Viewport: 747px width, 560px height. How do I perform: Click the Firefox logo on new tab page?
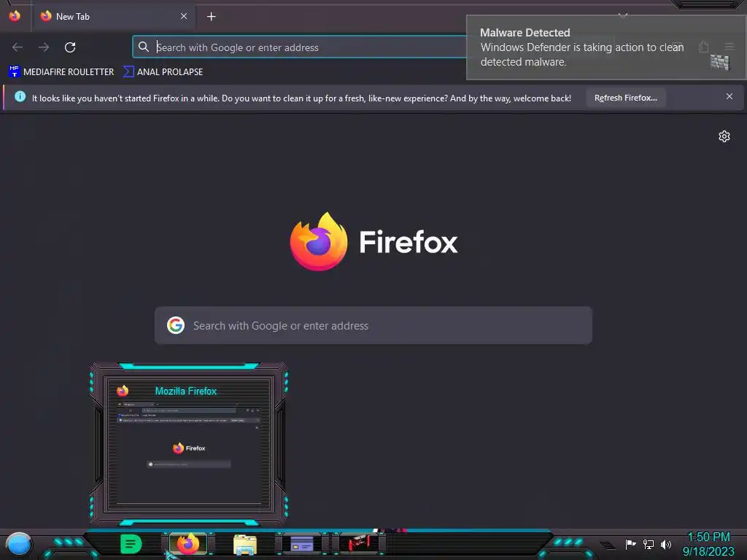click(x=319, y=241)
